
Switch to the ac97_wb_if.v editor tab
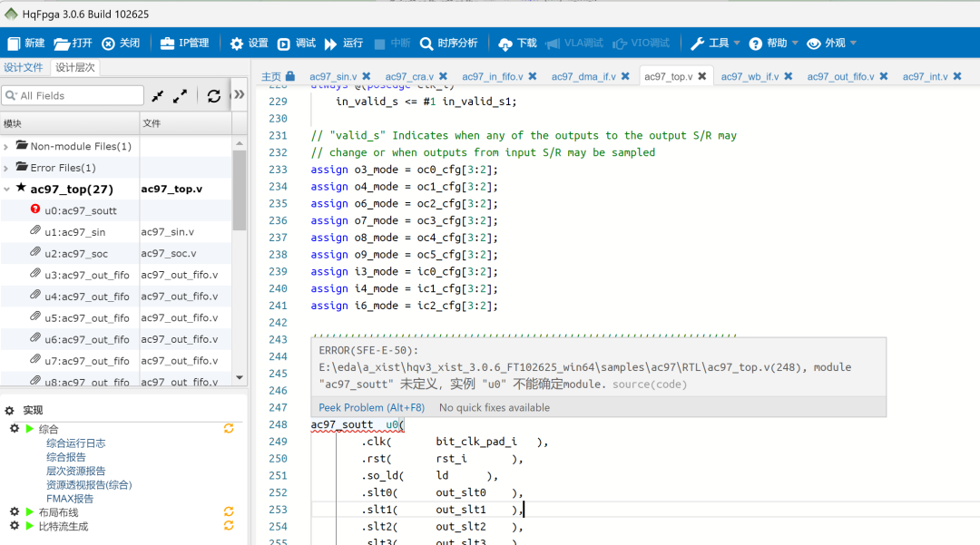750,77
